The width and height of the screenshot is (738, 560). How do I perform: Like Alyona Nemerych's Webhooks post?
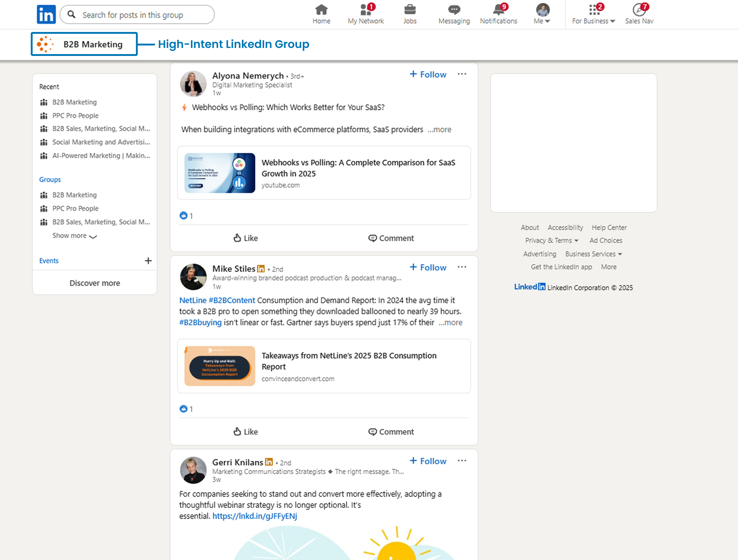pyautogui.click(x=246, y=238)
